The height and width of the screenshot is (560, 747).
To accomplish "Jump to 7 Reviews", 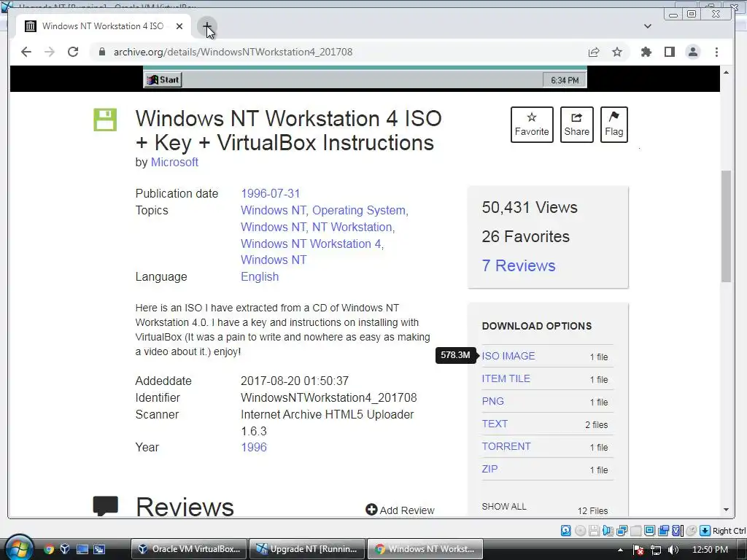I will pos(519,265).
